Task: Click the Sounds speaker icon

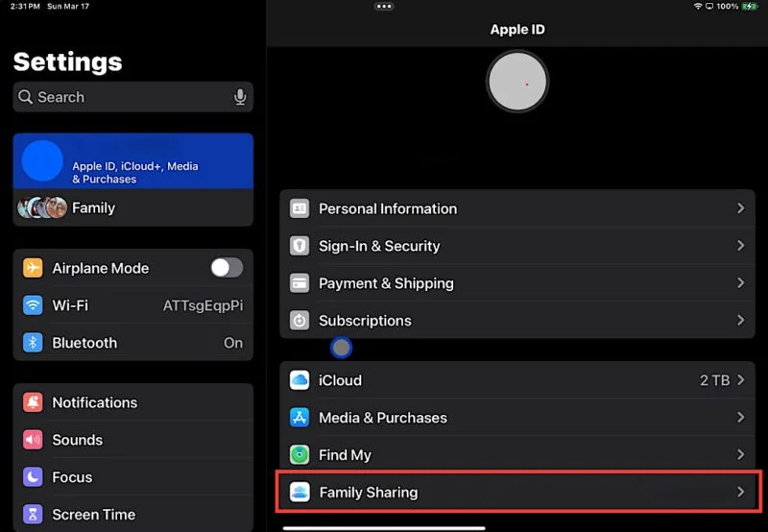Action: pyautogui.click(x=33, y=440)
